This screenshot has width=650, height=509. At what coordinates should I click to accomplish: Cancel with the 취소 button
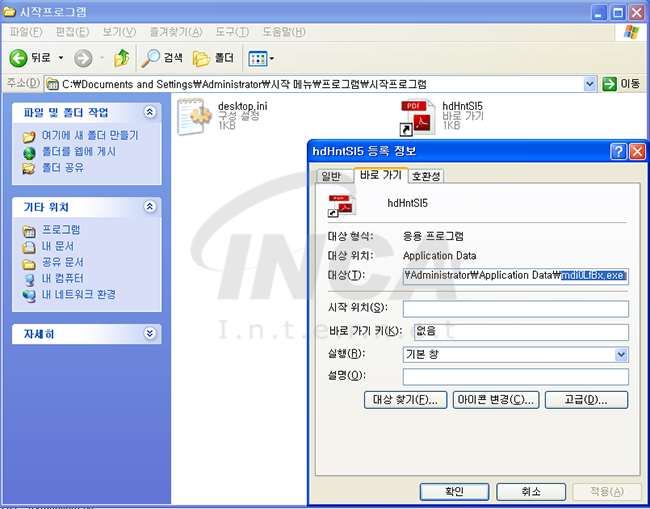click(531, 492)
